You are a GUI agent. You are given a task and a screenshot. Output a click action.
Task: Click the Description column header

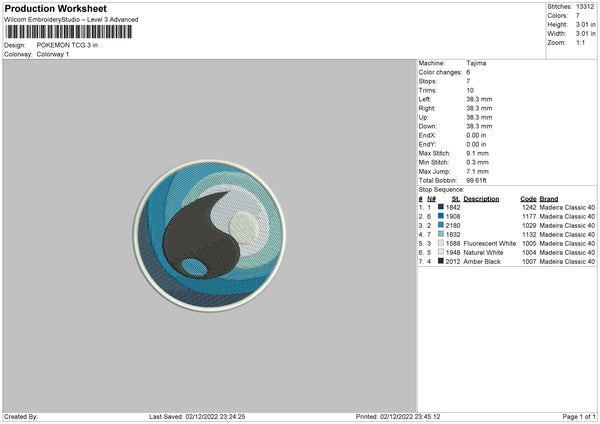tap(481, 199)
